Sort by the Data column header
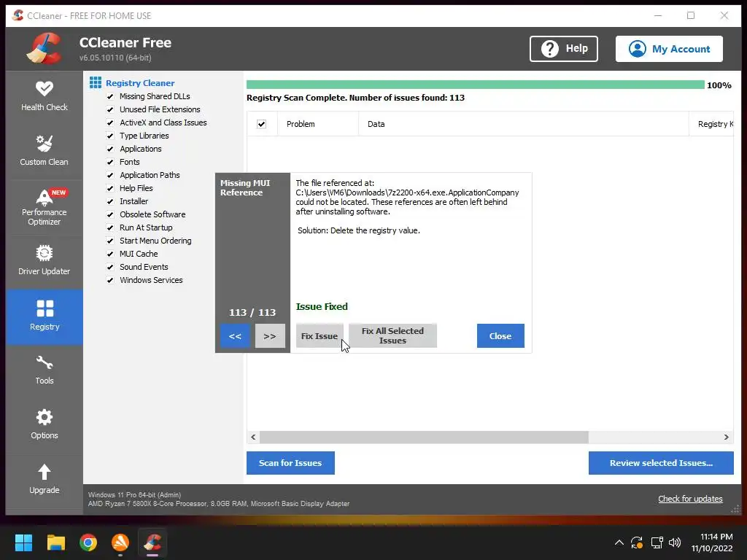The width and height of the screenshot is (747, 560). click(524, 124)
